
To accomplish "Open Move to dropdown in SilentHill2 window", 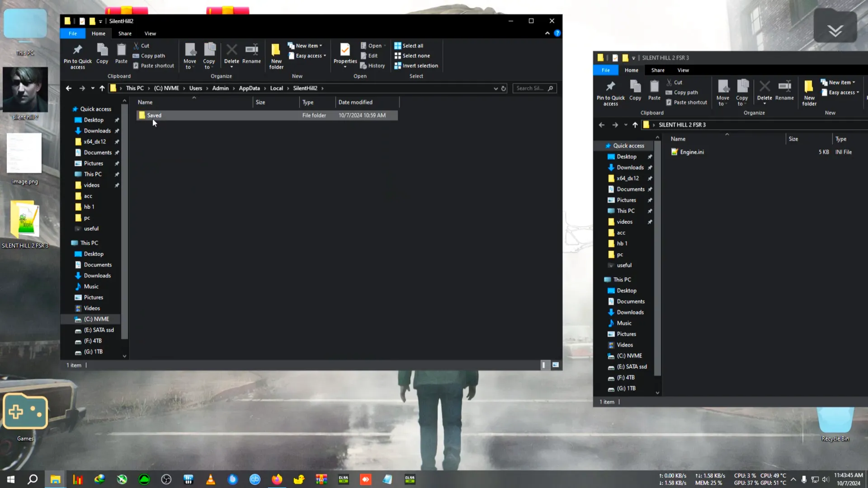I will pos(190,56).
